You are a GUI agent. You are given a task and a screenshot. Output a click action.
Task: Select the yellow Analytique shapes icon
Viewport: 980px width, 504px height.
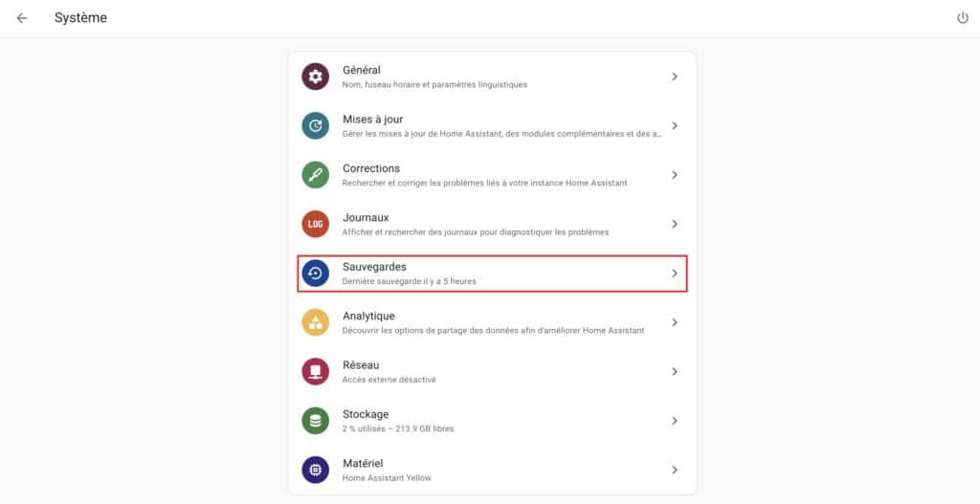click(x=316, y=322)
